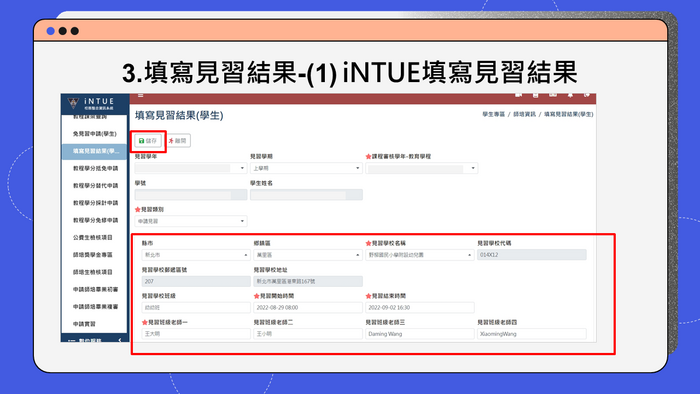Open the 見習學期 dropdown showing 上學期

(x=306, y=168)
